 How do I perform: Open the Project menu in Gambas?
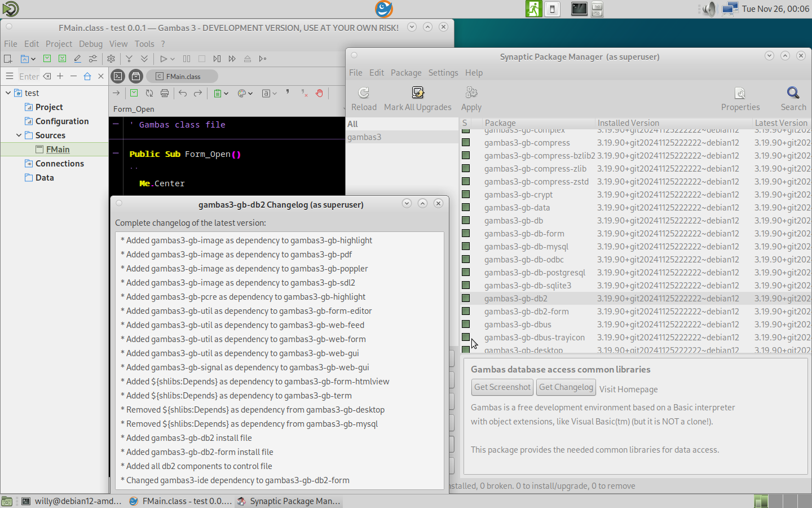pyautogui.click(x=59, y=44)
